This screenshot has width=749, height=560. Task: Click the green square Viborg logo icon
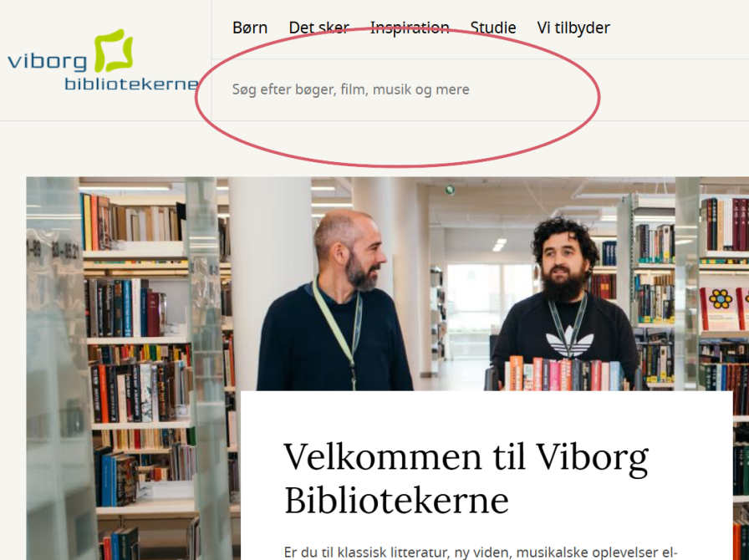coord(113,50)
